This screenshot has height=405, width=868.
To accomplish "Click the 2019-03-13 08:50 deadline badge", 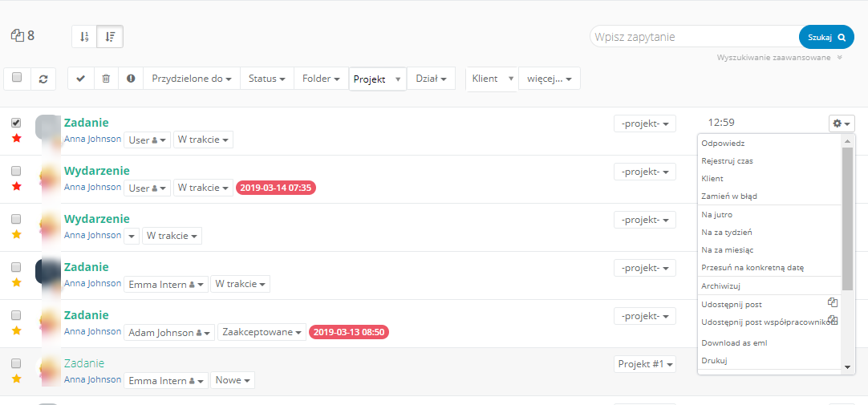I will tap(349, 332).
